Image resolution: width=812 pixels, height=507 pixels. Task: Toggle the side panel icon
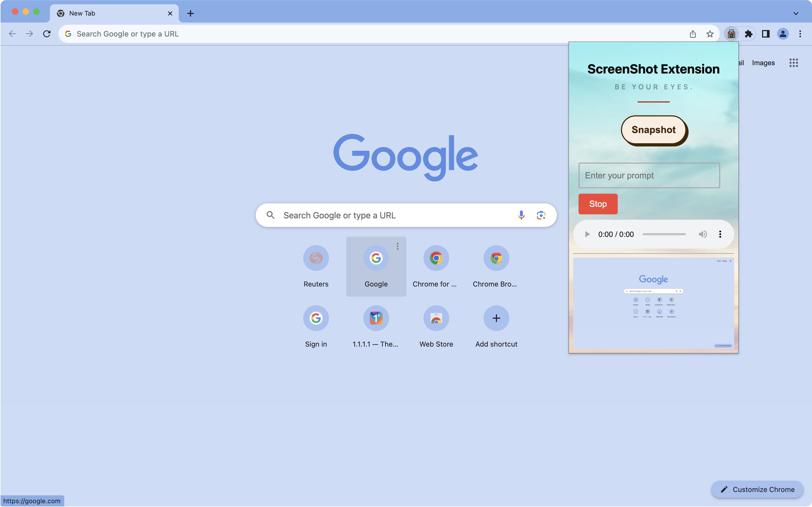765,34
